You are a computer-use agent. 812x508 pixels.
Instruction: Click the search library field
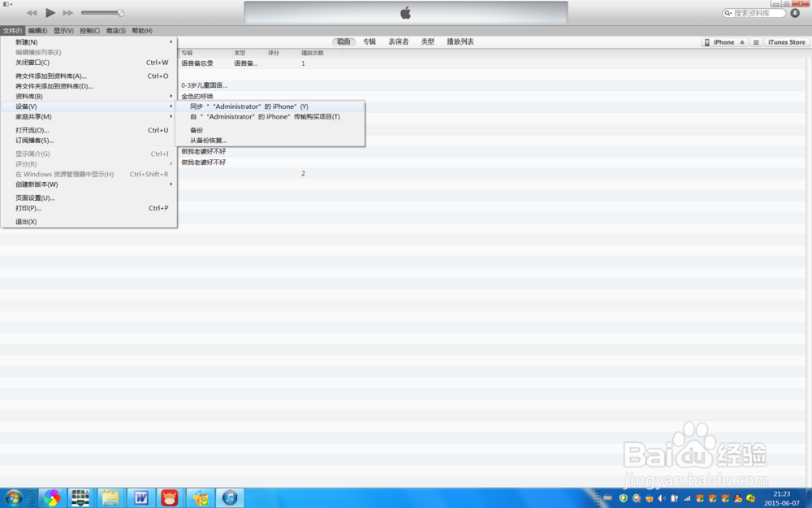(x=754, y=13)
